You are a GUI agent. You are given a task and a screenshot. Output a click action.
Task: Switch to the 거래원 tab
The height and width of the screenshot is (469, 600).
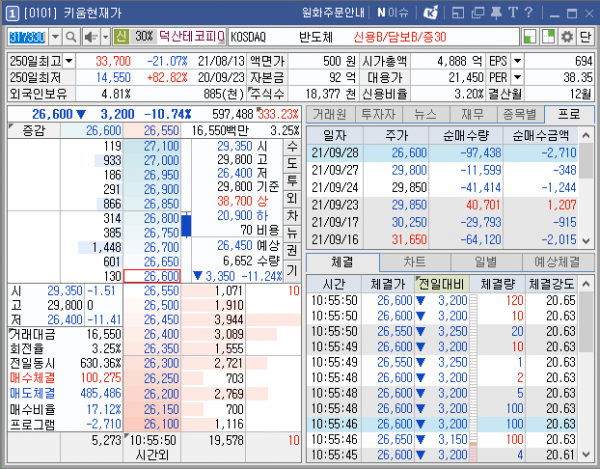(x=330, y=114)
